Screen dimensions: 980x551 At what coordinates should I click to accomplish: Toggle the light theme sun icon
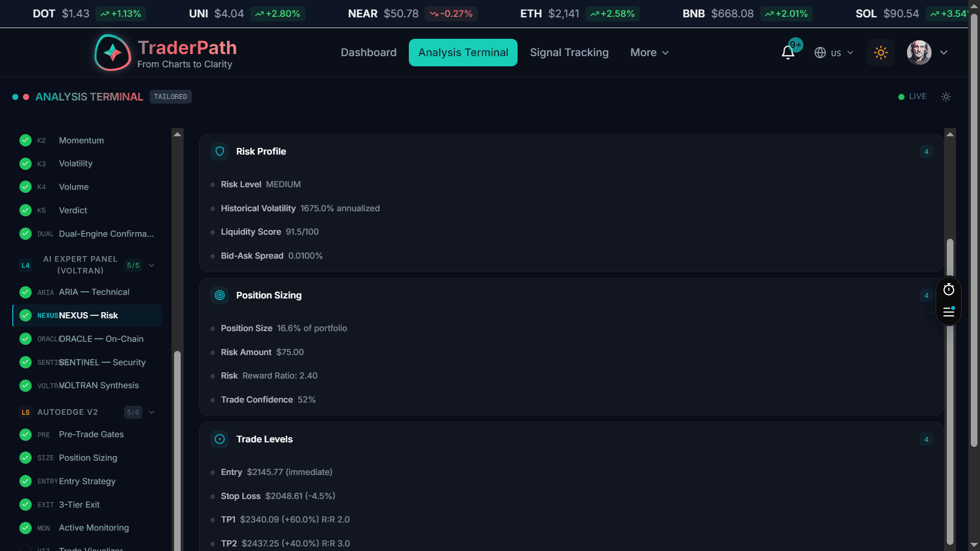pos(880,53)
